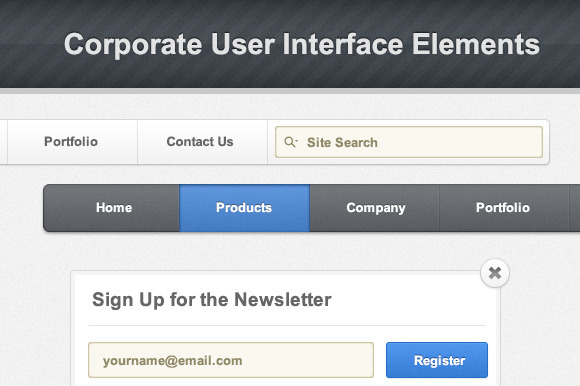Open the small arrow beside the search magnifier
Viewport: 580px width, 386px height.
click(297, 141)
